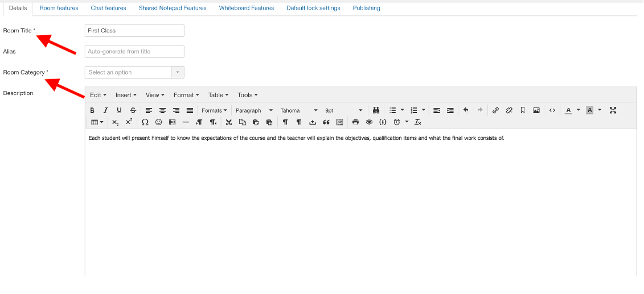The height and width of the screenshot is (294, 644).
Task: Open numbered list style options arrow
Action: (x=424, y=110)
